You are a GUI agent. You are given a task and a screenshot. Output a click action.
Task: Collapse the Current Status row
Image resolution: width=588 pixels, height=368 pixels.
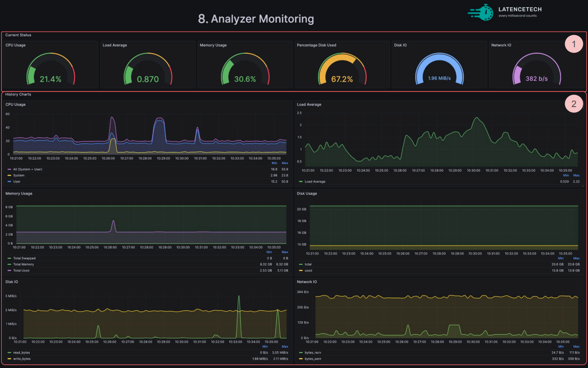tap(18, 35)
